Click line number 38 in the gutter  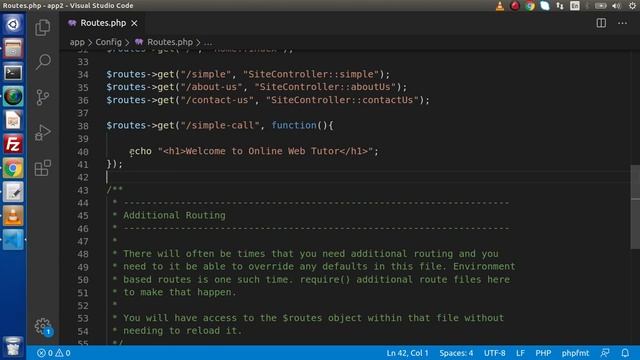point(83,126)
